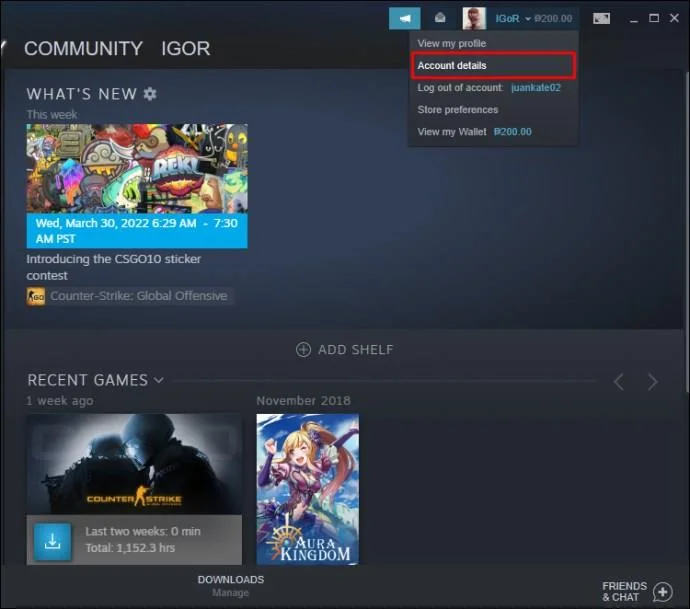Open Store preferences
Screen dimensions: 690x609
click(x=458, y=110)
